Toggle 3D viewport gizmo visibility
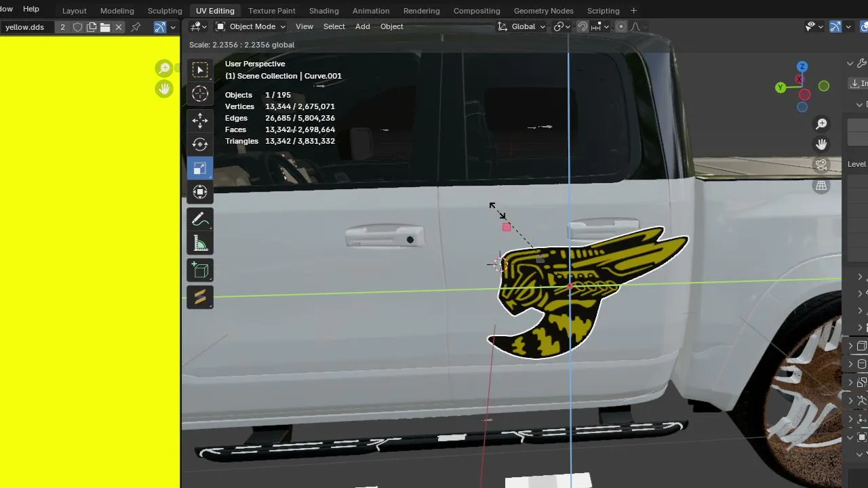868x488 pixels. point(835,26)
